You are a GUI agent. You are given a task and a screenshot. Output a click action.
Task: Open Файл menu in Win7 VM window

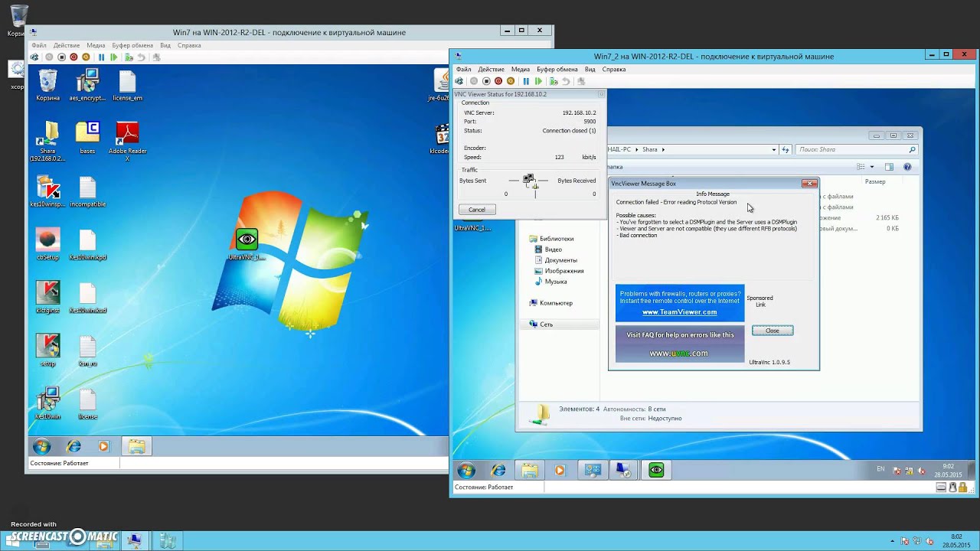(x=38, y=45)
